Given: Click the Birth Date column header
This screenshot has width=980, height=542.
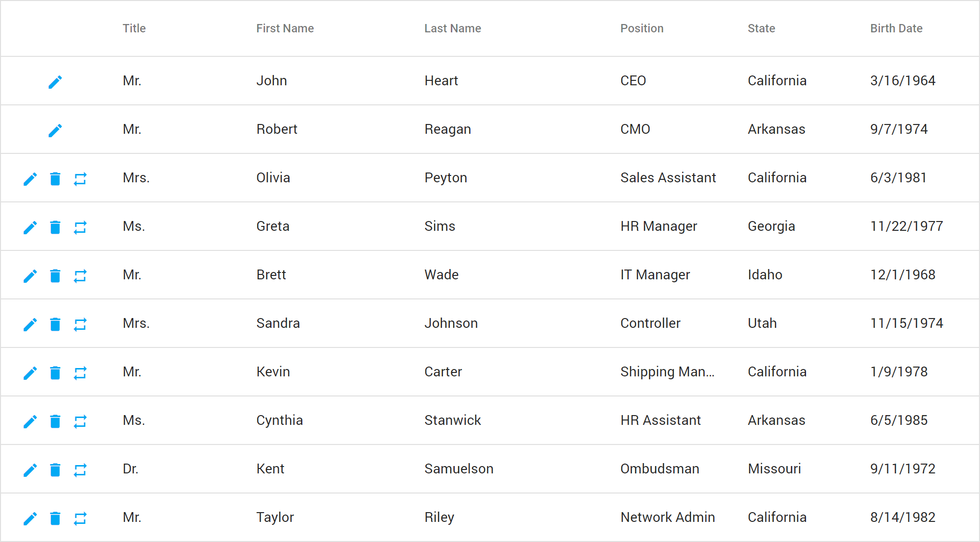Looking at the screenshot, I should 896,28.
